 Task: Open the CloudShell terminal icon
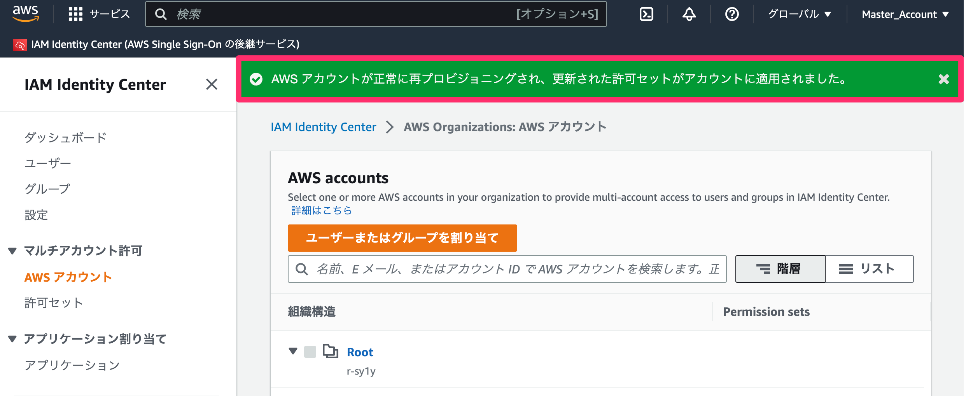click(646, 14)
